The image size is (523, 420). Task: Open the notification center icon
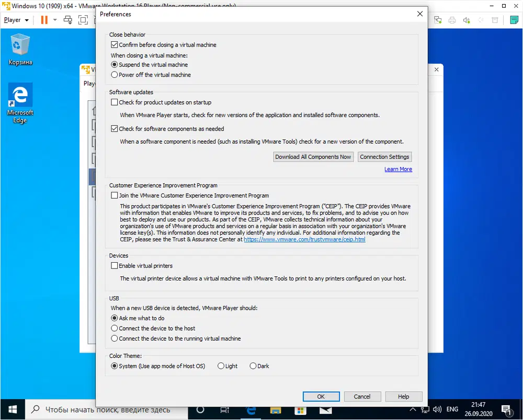[507, 411]
